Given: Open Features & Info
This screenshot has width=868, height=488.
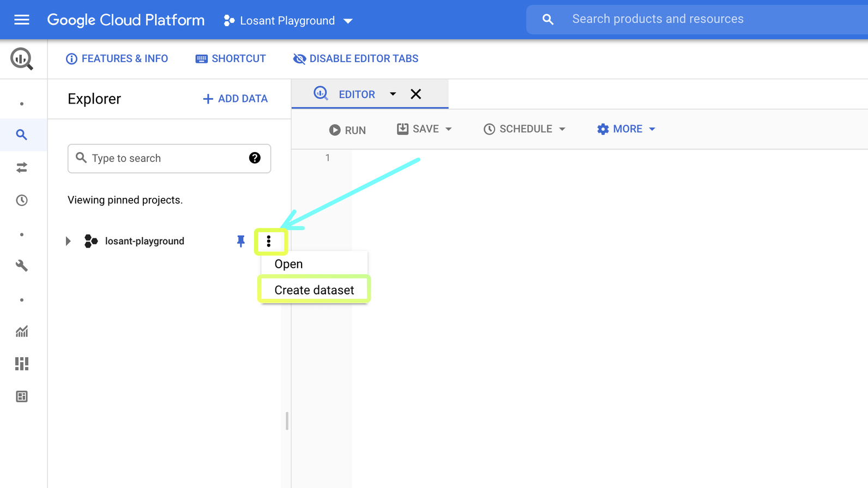Looking at the screenshot, I should point(117,59).
